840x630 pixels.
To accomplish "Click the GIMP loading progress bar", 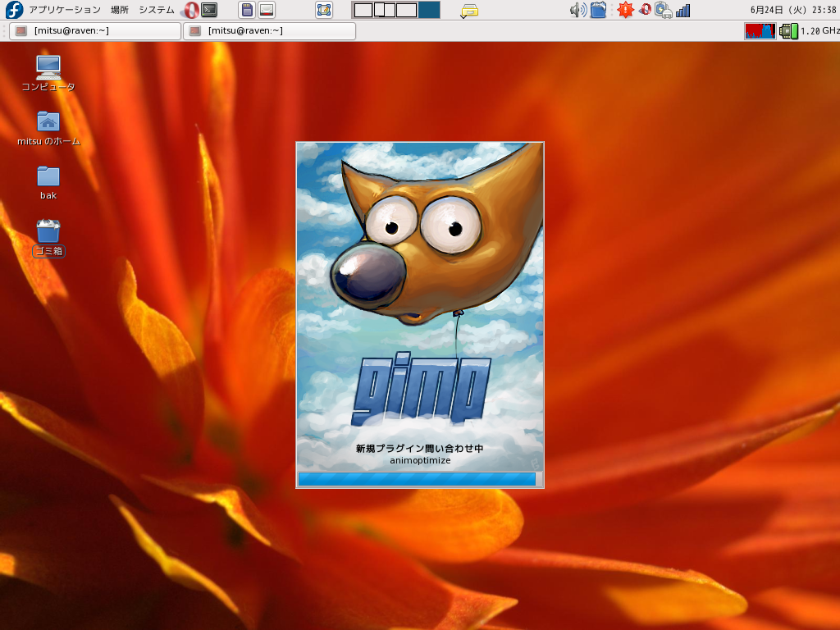I will tap(418, 479).
